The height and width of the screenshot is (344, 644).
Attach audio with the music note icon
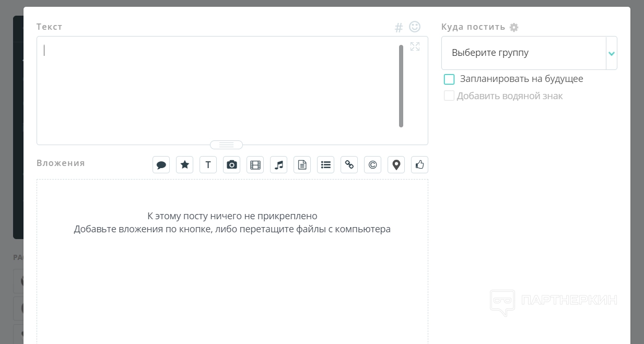point(279,165)
